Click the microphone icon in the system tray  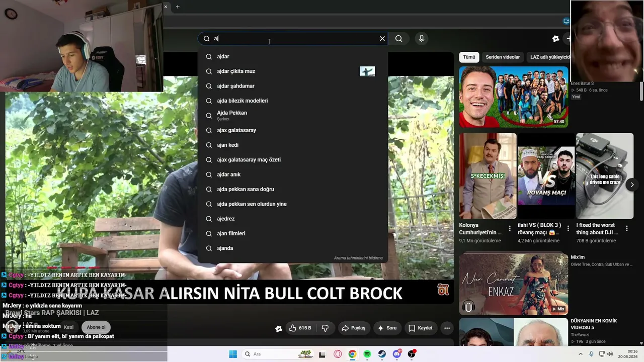coord(592,354)
